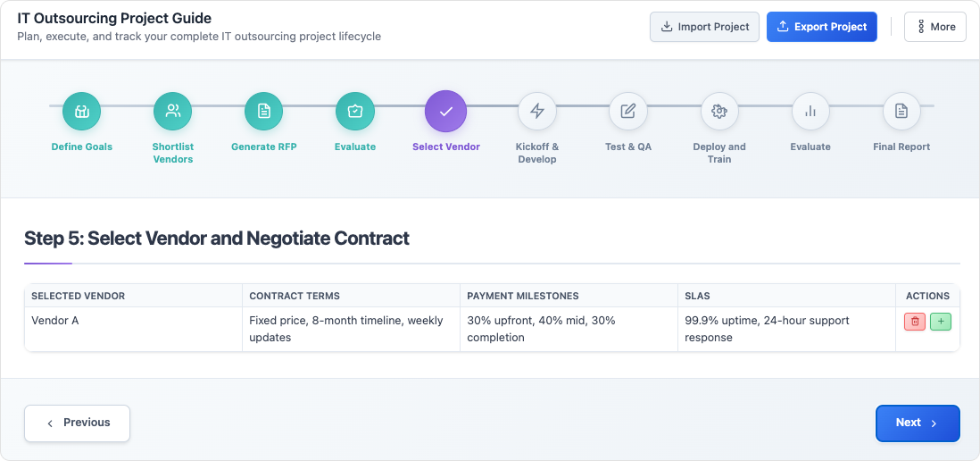Screen dimensions: 980x461
Task: Open the Deploy and Train gear icon
Action: point(719,112)
